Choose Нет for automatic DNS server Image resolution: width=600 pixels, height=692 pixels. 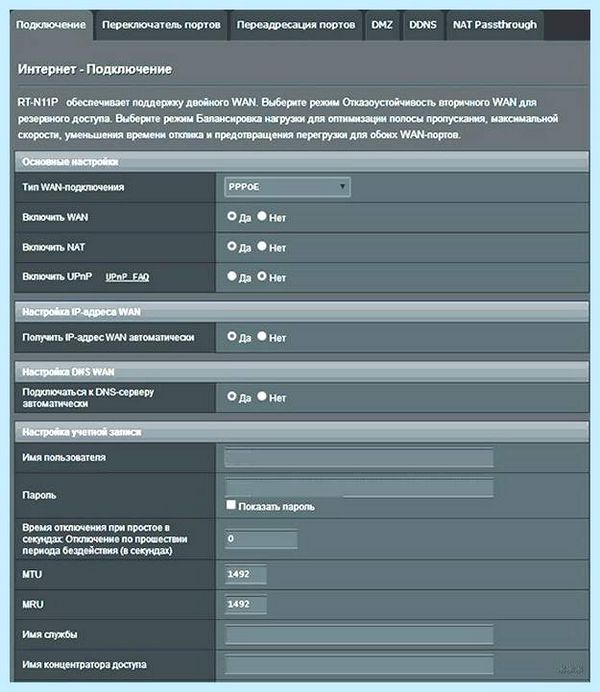click(262, 396)
